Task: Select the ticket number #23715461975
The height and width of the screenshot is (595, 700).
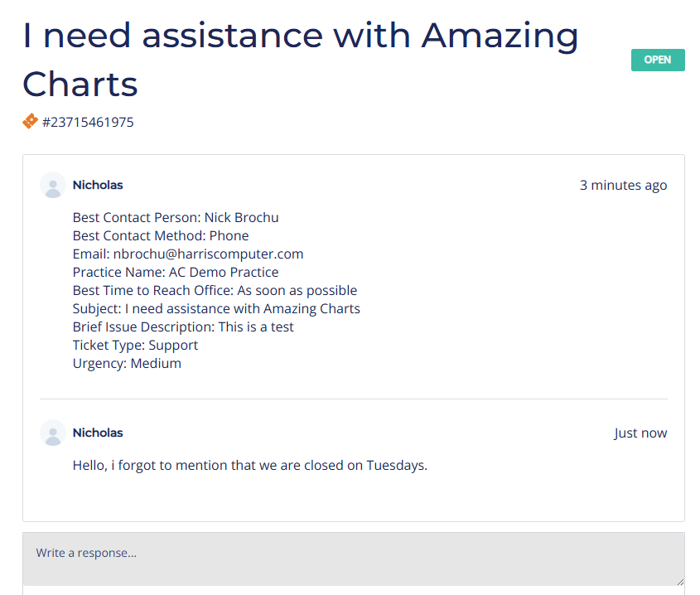Action: pos(87,121)
